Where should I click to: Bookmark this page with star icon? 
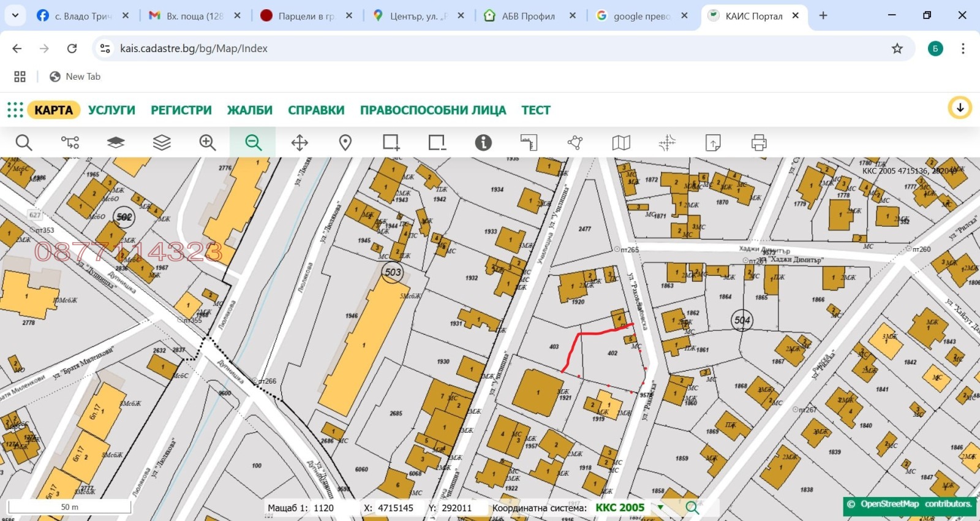(x=897, y=48)
